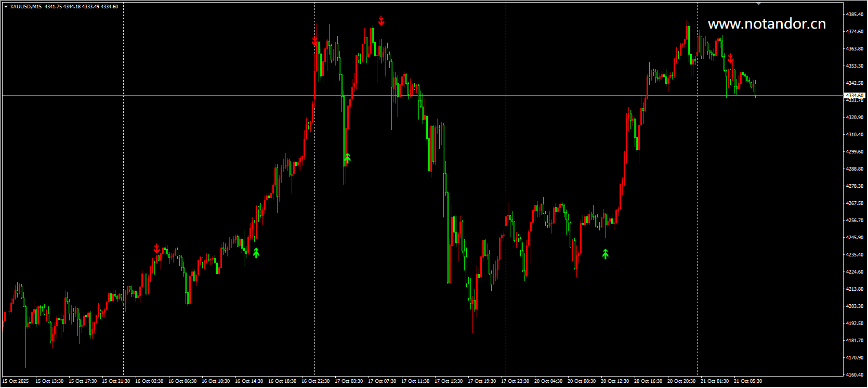
Task: Click the grey chart shift triangle marker
Action: tap(758, 4)
